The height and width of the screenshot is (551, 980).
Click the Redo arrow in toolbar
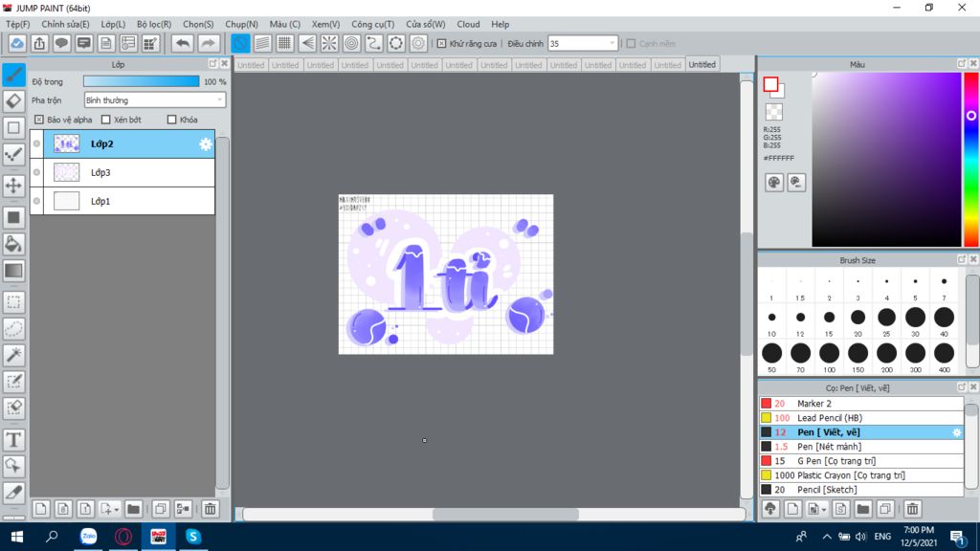pos(208,43)
